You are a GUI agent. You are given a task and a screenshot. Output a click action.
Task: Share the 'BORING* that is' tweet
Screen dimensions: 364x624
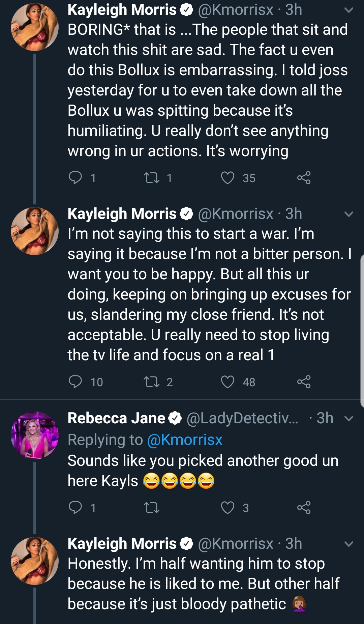coord(304,177)
